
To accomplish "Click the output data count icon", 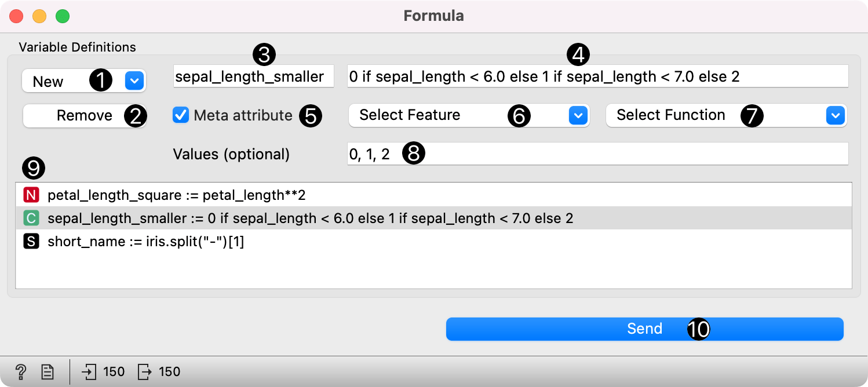I will pyautogui.click(x=144, y=371).
